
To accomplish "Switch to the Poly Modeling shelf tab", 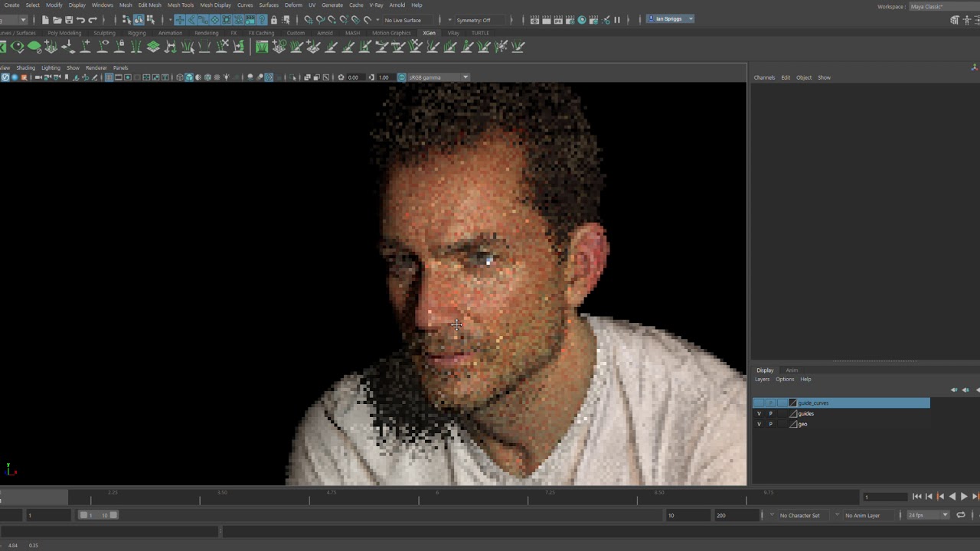I will tap(64, 33).
